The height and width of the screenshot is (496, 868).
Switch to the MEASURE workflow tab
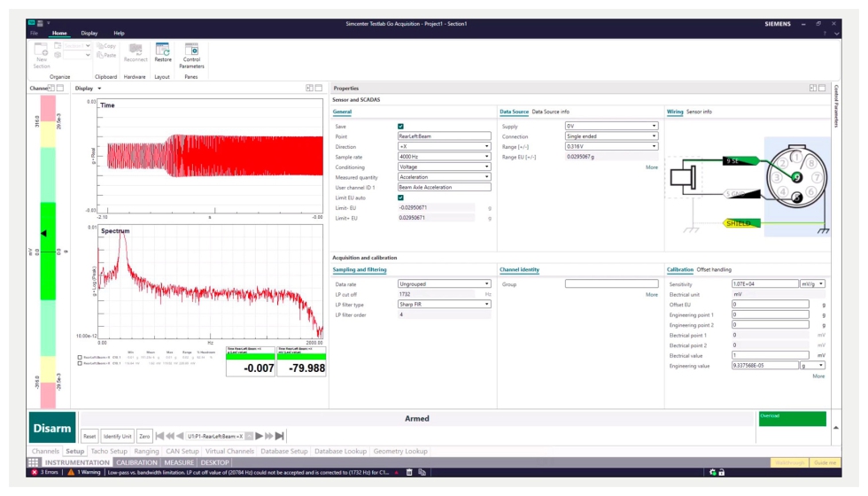(x=179, y=462)
